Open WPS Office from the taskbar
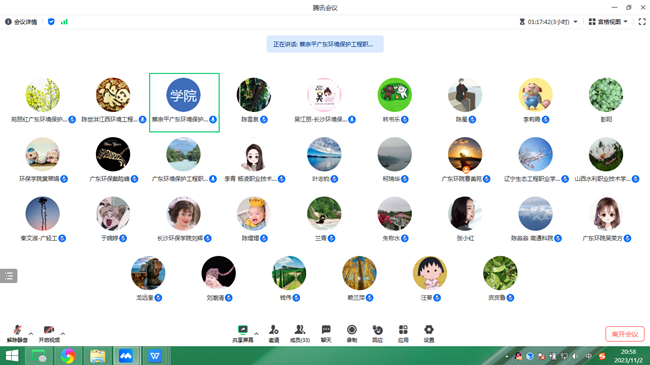The height and width of the screenshot is (365, 650). [x=155, y=356]
